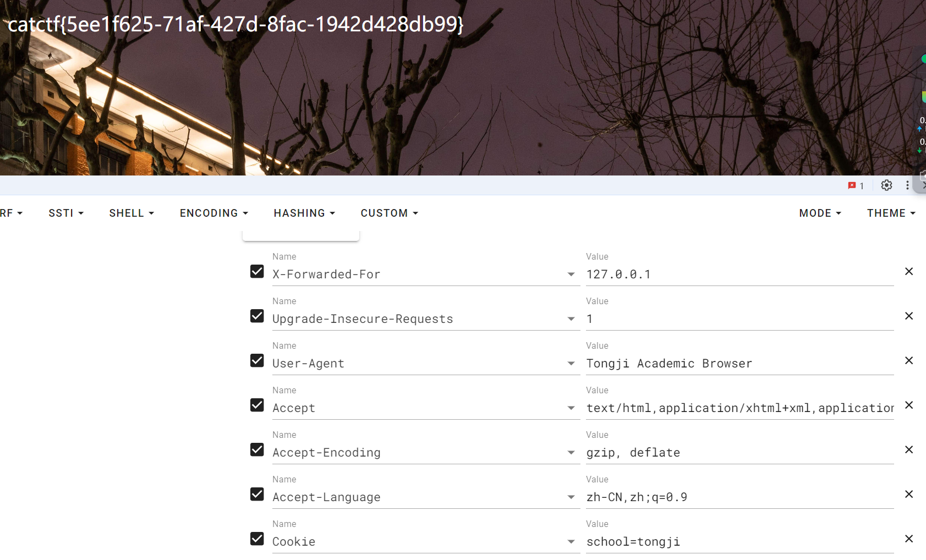Edit the Tongji Academic Browser value field
The height and width of the screenshot is (560, 926).
tap(740, 364)
